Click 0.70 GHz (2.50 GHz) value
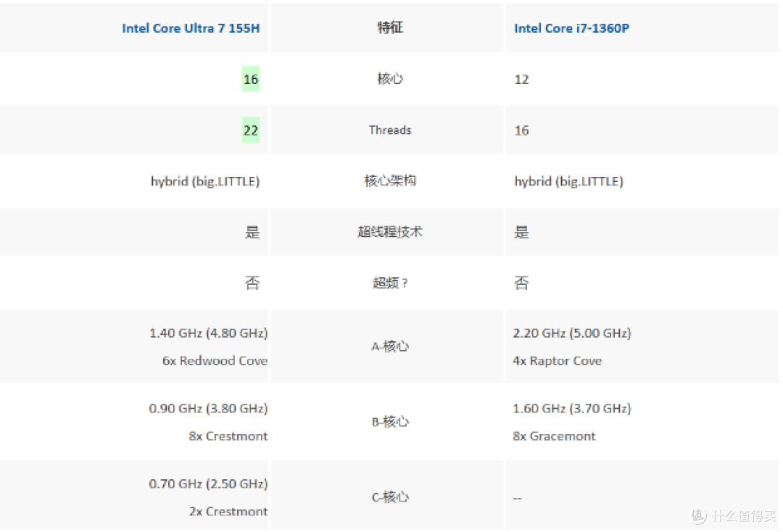Screen dimensions: 783x532 pos(208,484)
